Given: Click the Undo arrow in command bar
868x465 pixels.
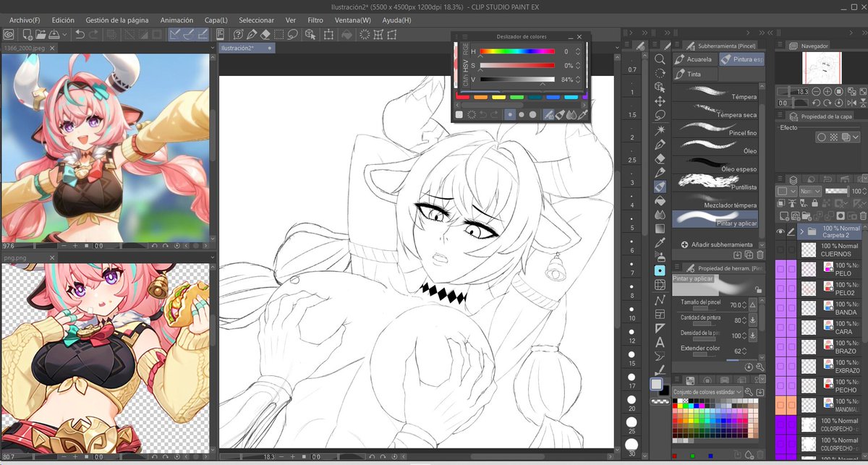Looking at the screenshot, I should pyautogui.click(x=80, y=34).
